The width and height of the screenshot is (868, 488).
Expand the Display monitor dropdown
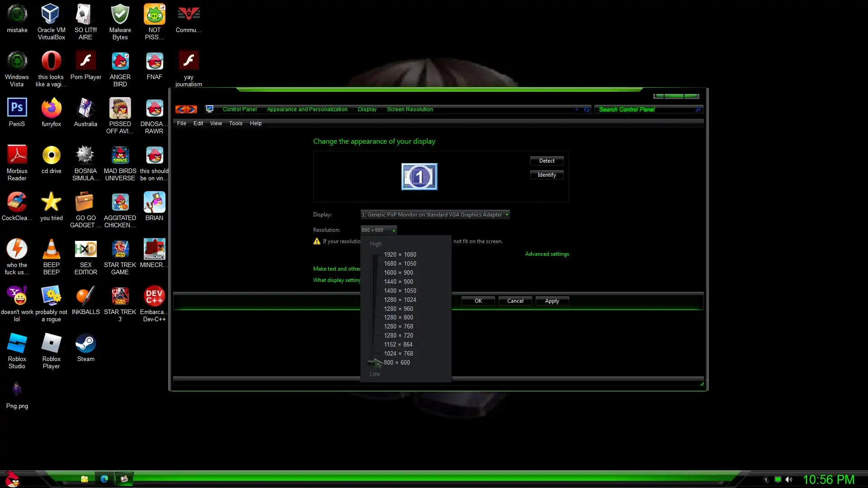coord(435,215)
